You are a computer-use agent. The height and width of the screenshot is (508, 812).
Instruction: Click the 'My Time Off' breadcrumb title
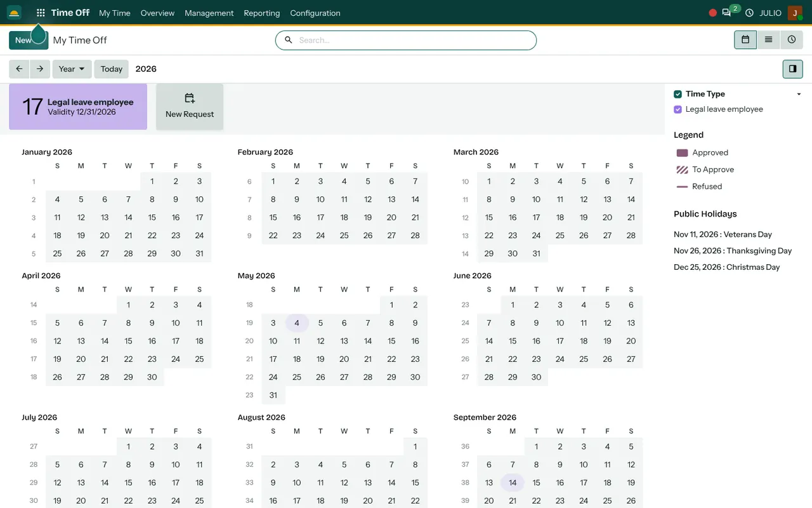pos(80,40)
